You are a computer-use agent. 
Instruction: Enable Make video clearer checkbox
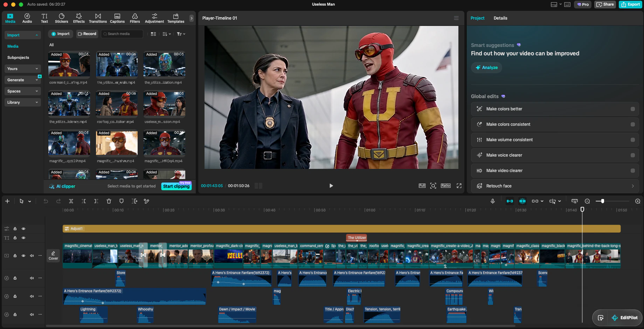click(x=633, y=171)
